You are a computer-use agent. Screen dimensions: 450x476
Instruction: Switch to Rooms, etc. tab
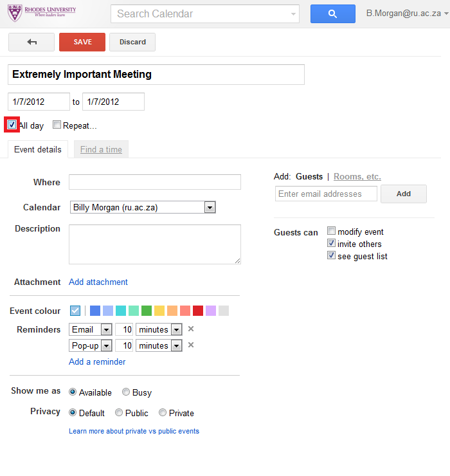[357, 176]
